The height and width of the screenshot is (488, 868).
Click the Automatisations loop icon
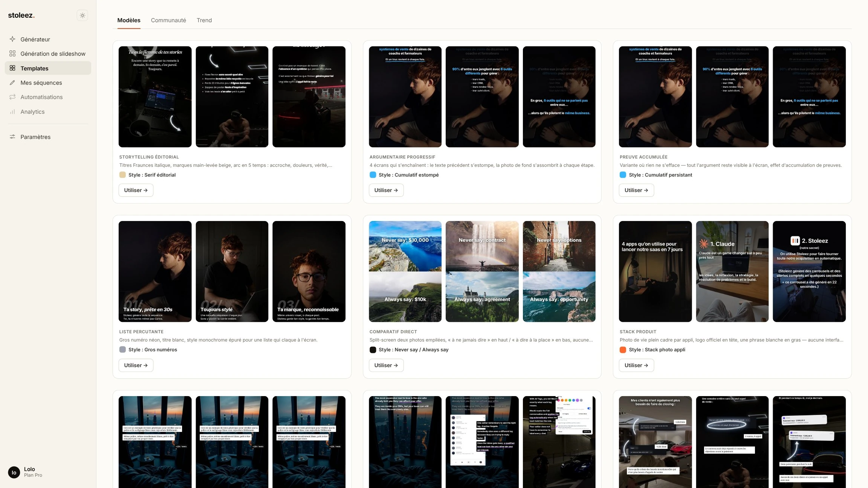click(x=12, y=97)
